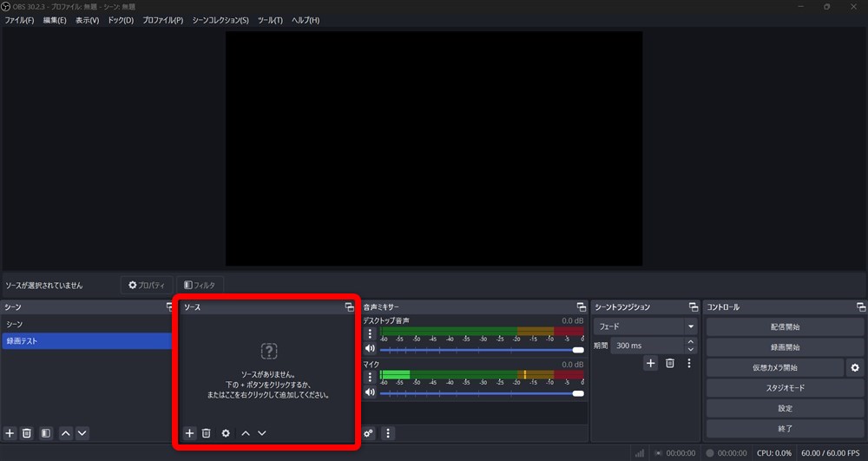This screenshot has height=461, width=868.
Task: Open audio mixer menu dots at panel bottom
Action: pyautogui.click(x=388, y=432)
